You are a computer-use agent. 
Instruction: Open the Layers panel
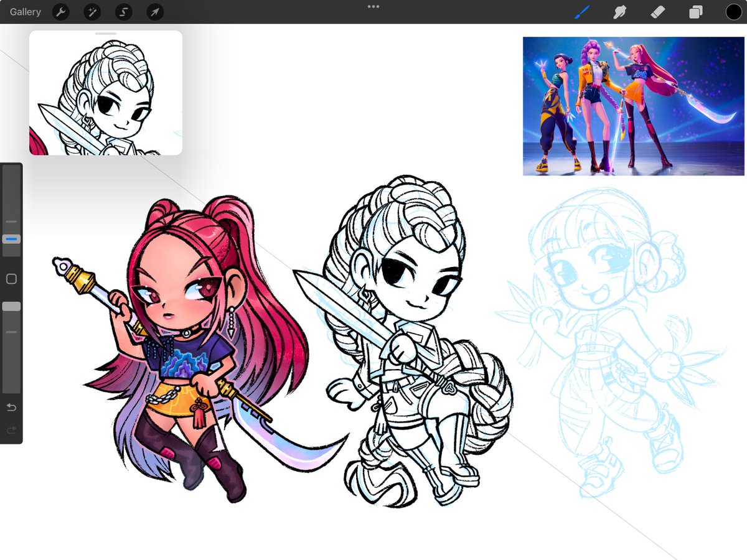(x=695, y=12)
